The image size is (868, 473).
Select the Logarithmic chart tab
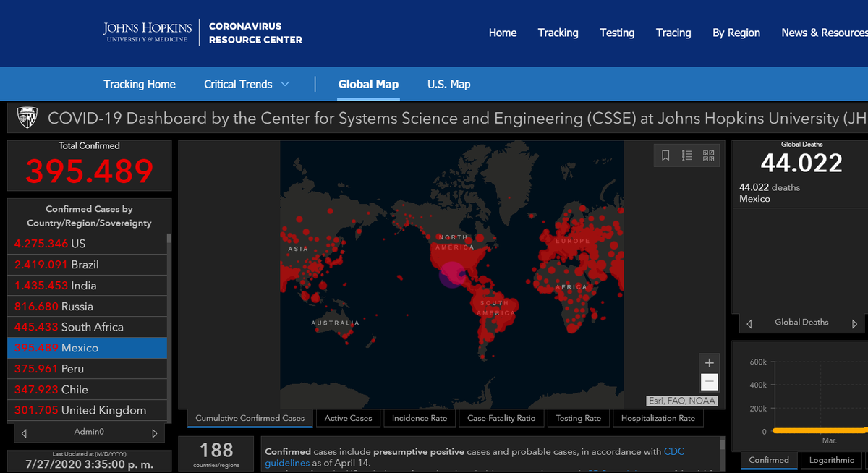coord(831,460)
